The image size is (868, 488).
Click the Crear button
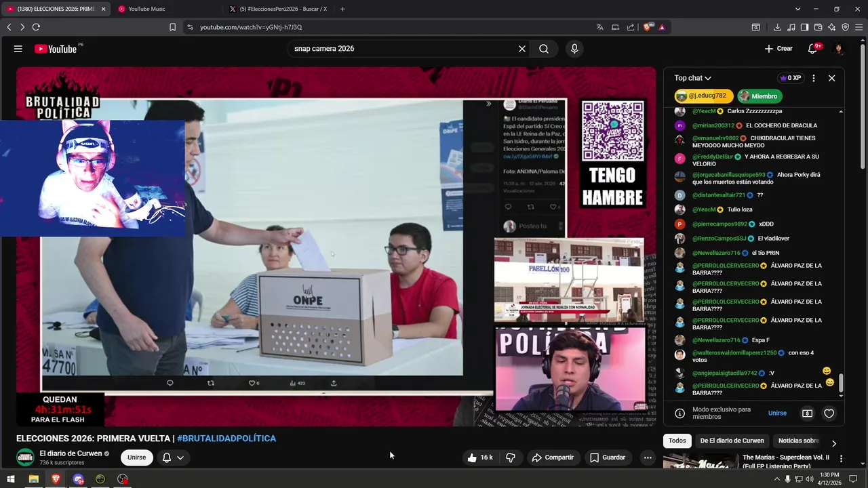(778, 49)
